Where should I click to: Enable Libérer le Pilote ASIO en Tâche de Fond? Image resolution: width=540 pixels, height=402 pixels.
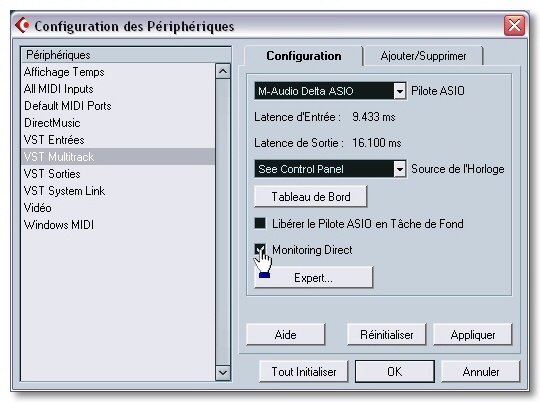pos(260,223)
